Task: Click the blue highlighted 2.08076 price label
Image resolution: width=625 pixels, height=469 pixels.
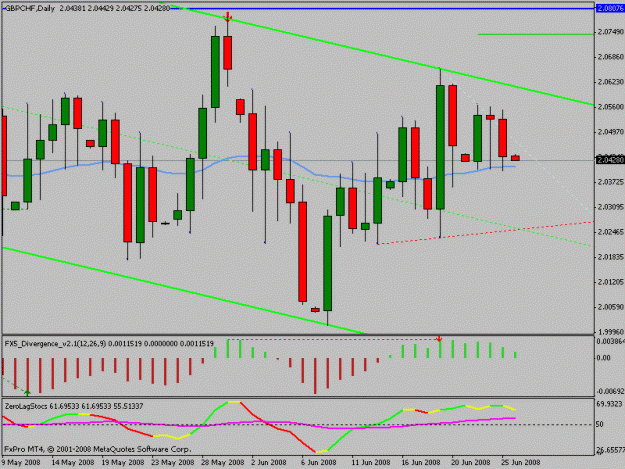Action: point(610,8)
